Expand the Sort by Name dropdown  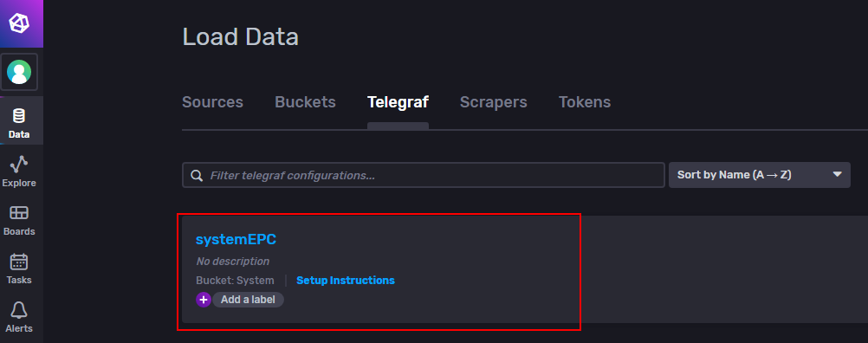pyautogui.click(x=760, y=175)
